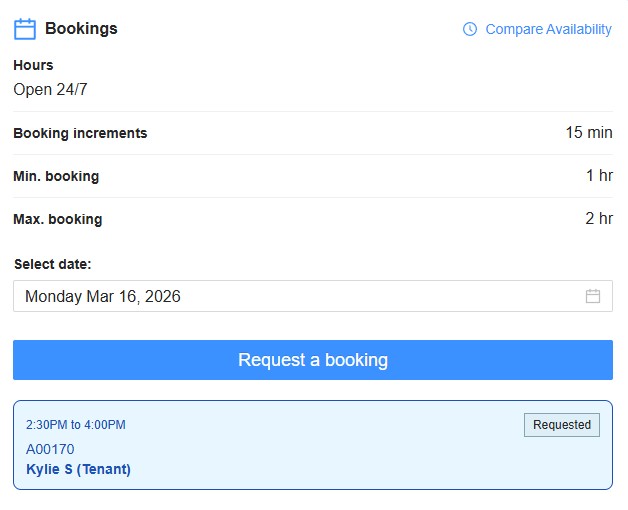Click the clock icon beside Compare Availability

[x=470, y=29]
